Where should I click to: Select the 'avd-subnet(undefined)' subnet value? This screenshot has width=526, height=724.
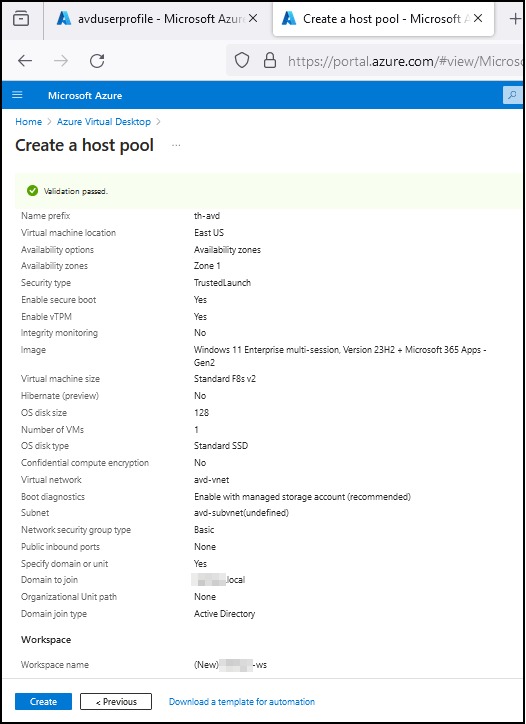coord(241,513)
